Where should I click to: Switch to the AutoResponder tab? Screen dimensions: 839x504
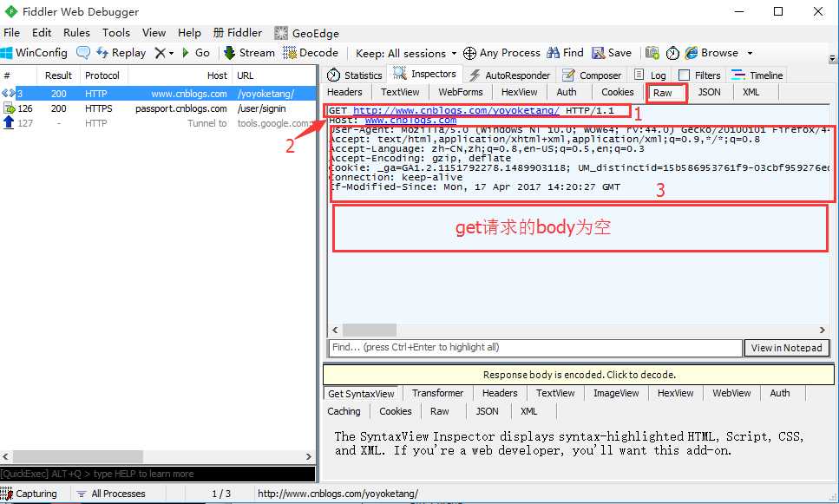pyautogui.click(x=508, y=75)
